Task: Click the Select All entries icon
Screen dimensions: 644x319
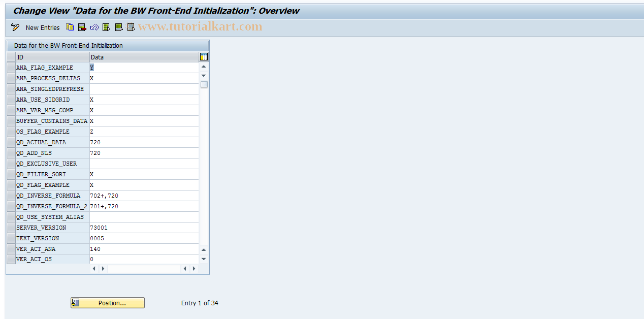Action: coord(106,27)
